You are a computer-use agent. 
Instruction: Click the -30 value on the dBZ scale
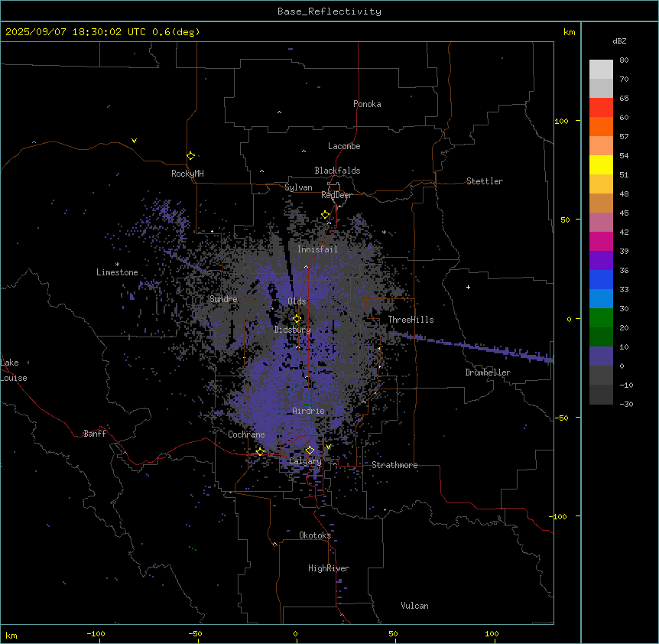(626, 404)
